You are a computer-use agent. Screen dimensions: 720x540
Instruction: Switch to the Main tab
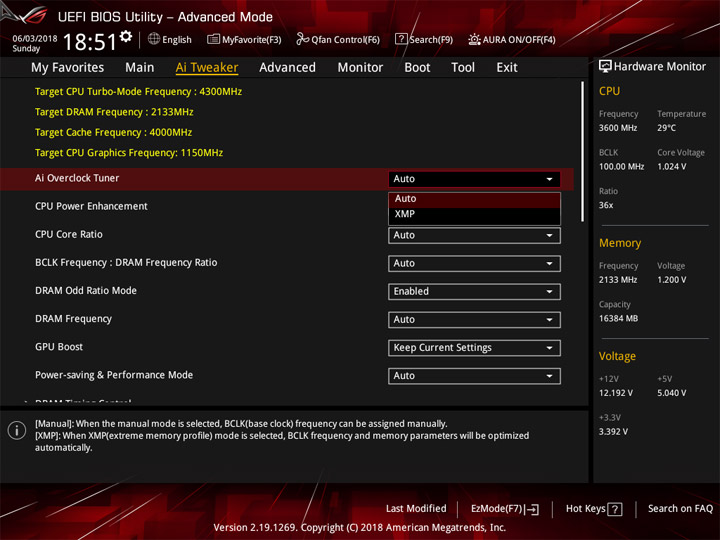140,68
